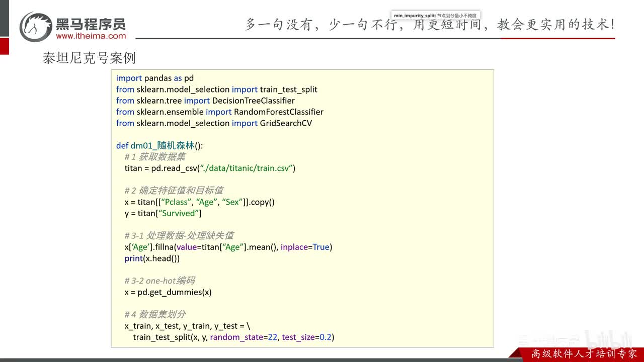
Task: Click the line y = titan["Survived"]
Action: [163, 213]
